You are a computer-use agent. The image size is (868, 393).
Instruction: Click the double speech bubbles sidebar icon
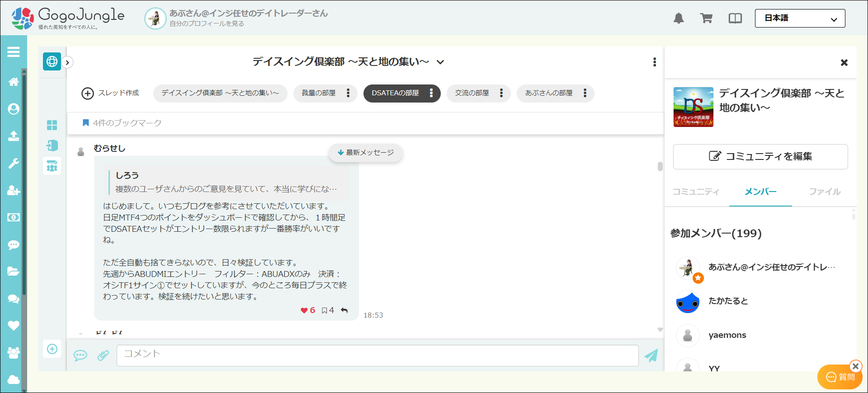pos(14,299)
